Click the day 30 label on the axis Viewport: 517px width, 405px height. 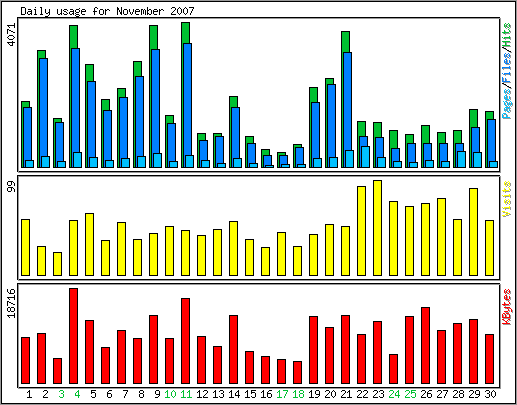coord(490,394)
